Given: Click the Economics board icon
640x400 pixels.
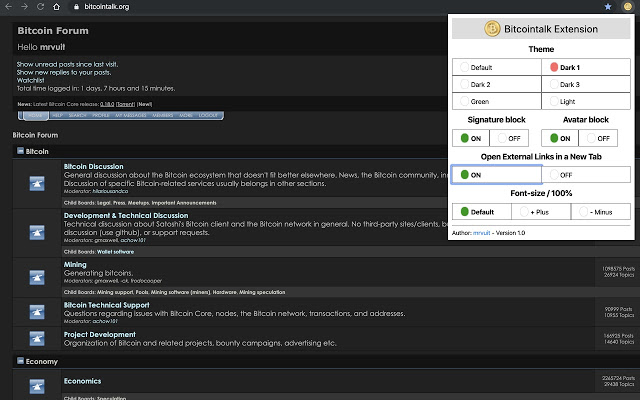Looking at the screenshot, I should [37, 386].
